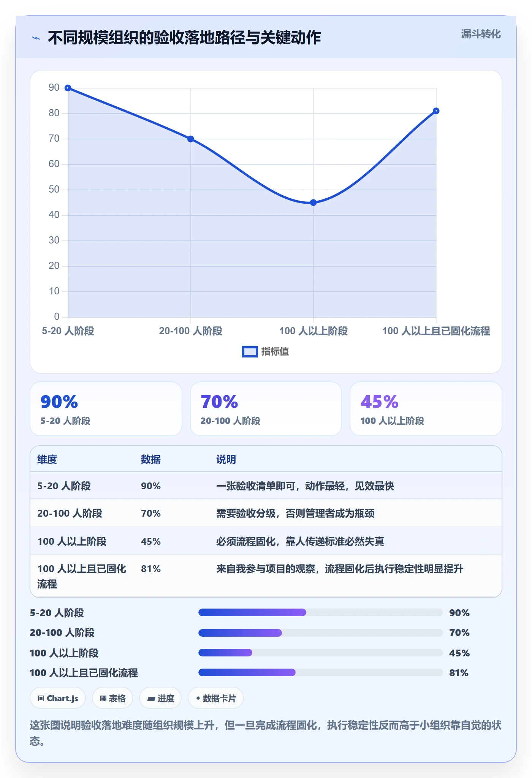Click the 数据 table column header
Image resolution: width=532 pixels, height=778 pixels.
coord(151,459)
